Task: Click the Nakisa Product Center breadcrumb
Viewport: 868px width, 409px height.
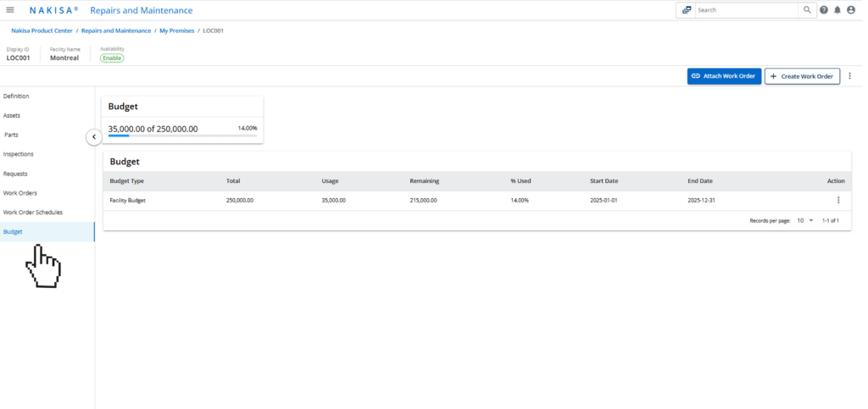Action: tap(42, 30)
